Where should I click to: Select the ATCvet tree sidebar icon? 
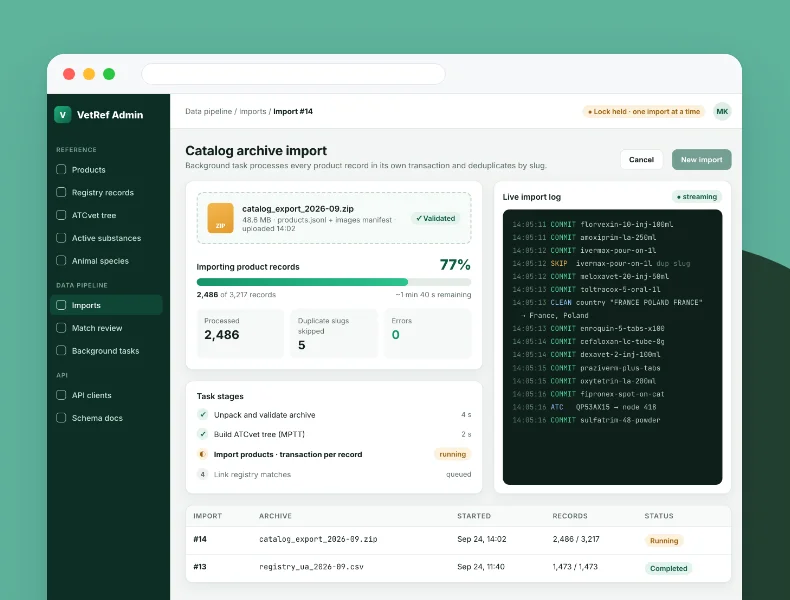click(x=61, y=215)
